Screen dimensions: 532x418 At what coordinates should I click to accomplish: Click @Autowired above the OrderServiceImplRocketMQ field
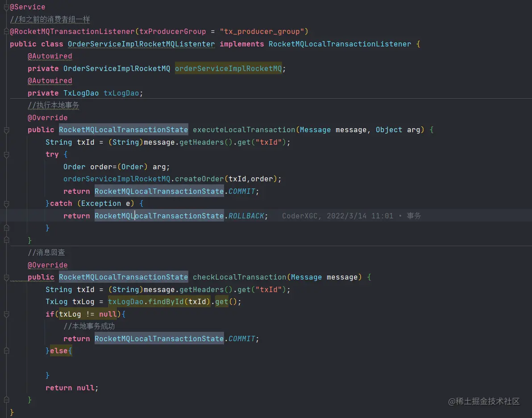[50, 56]
